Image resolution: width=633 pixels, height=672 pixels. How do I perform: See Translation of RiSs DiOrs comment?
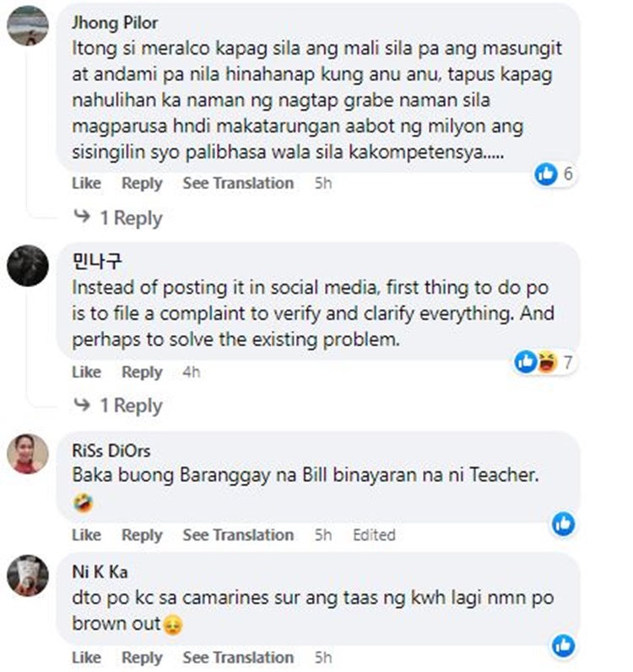click(238, 535)
